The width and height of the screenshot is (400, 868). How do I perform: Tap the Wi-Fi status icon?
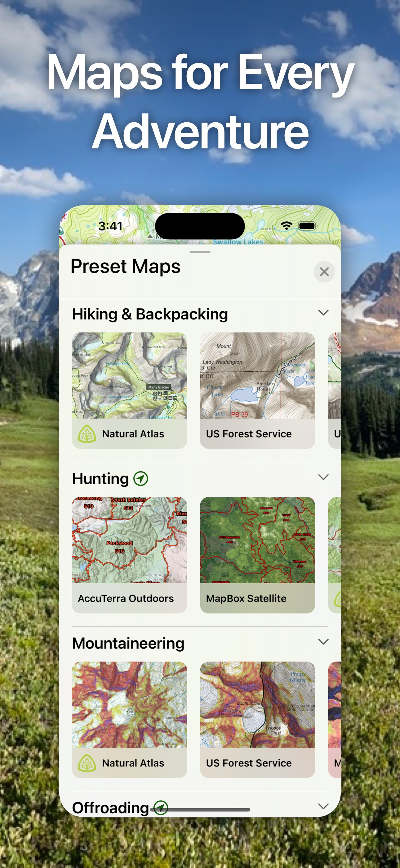[x=286, y=226]
